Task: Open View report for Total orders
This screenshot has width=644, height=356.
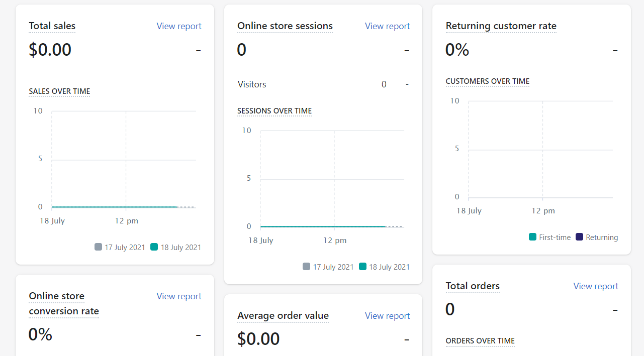Action: pos(596,286)
